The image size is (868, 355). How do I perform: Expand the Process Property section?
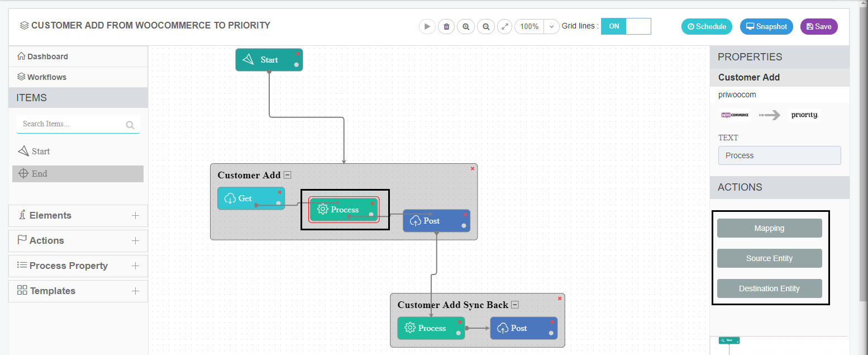point(135,266)
